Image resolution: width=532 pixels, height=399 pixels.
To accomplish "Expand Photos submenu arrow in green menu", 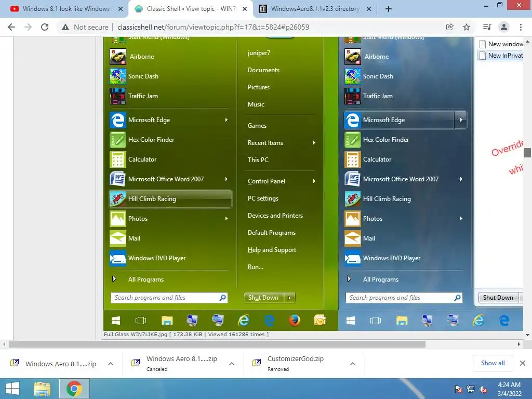I will click(227, 219).
